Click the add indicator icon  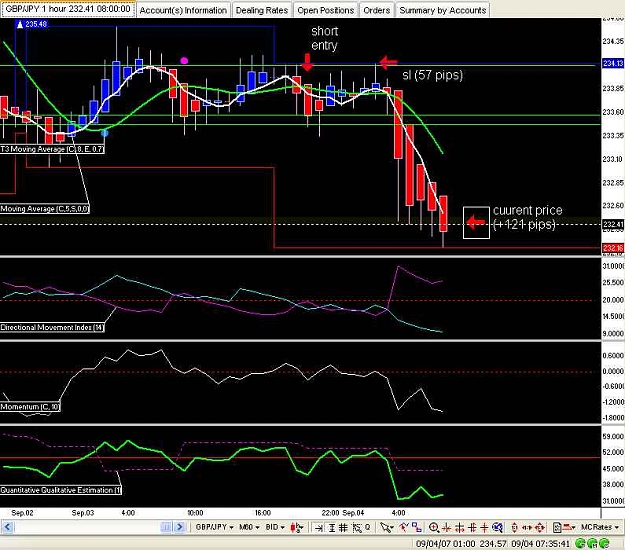(x=404, y=527)
